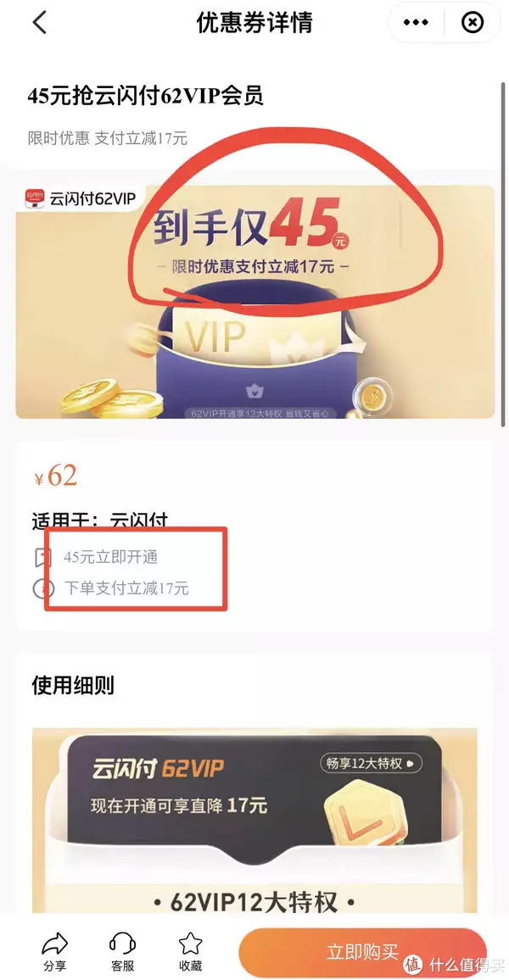Select the 下单支付立减17元 line
Screen dimensions: 509x980
126,588
